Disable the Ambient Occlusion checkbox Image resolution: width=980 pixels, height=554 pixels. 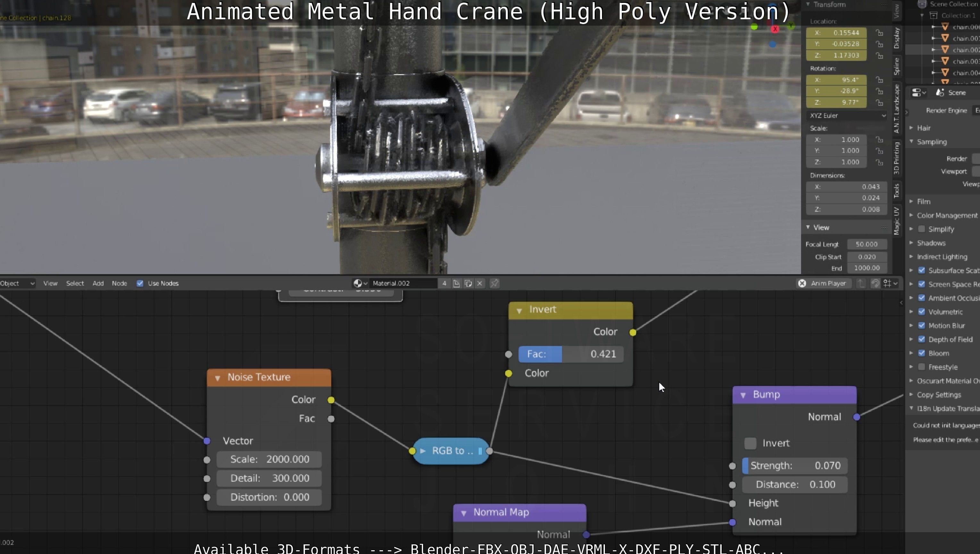tap(921, 298)
